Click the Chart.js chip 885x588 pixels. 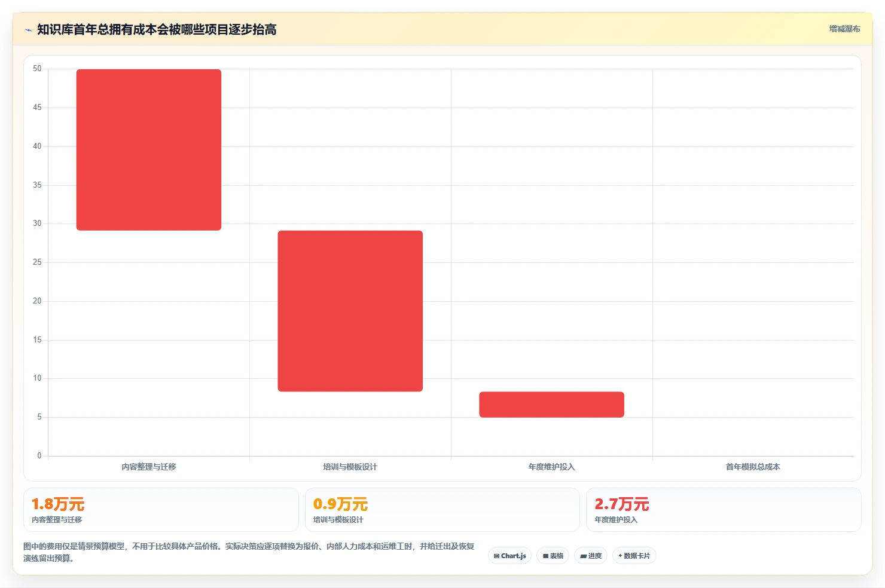coord(509,556)
